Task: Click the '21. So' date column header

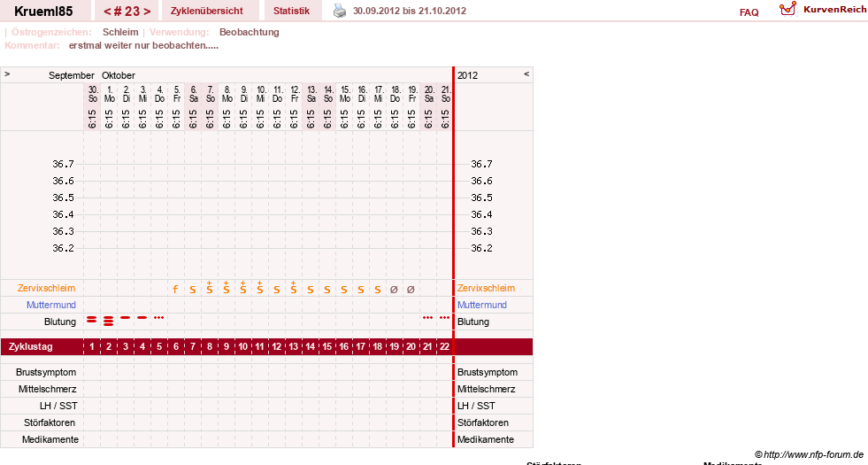Action: (445, 94)
